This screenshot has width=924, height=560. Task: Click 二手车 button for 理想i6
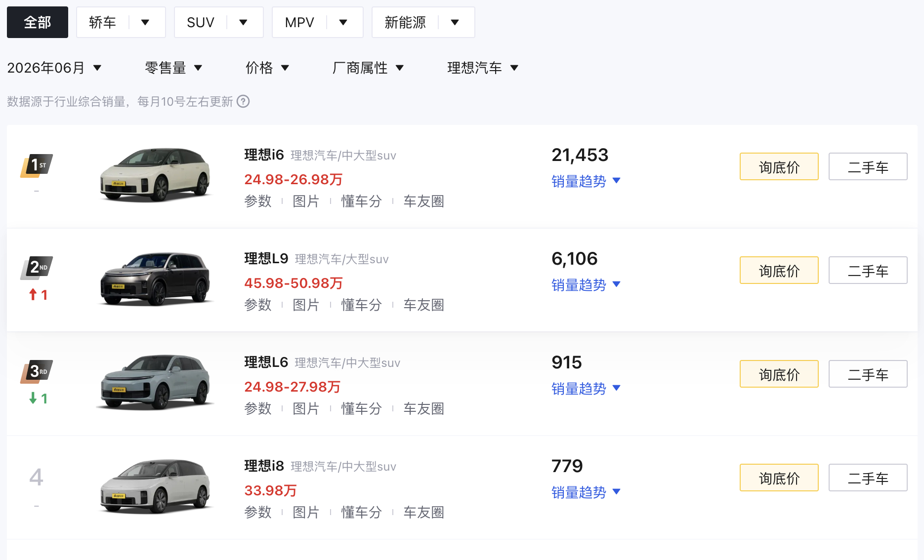click(x=868, y=167)
